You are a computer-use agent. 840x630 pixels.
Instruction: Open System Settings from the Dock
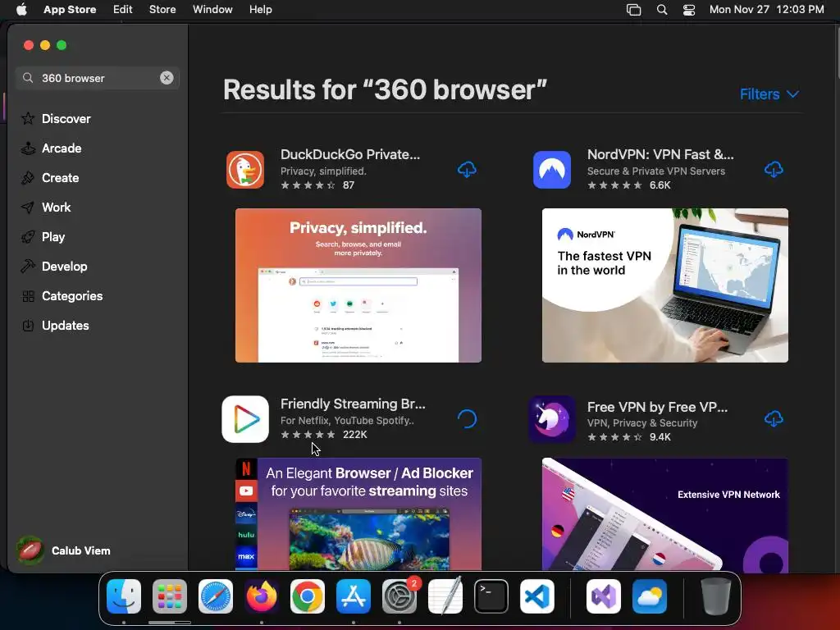tap(399, 596)
